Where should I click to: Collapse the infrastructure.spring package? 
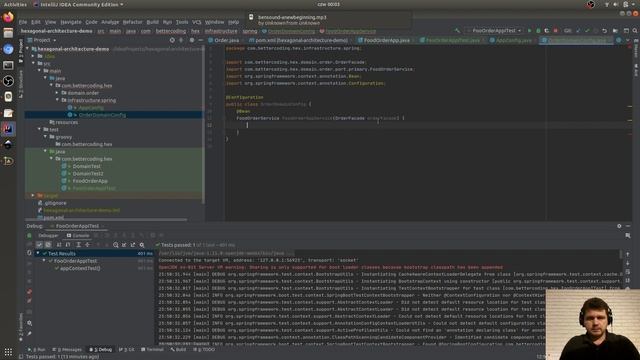[x=58, y=100]
